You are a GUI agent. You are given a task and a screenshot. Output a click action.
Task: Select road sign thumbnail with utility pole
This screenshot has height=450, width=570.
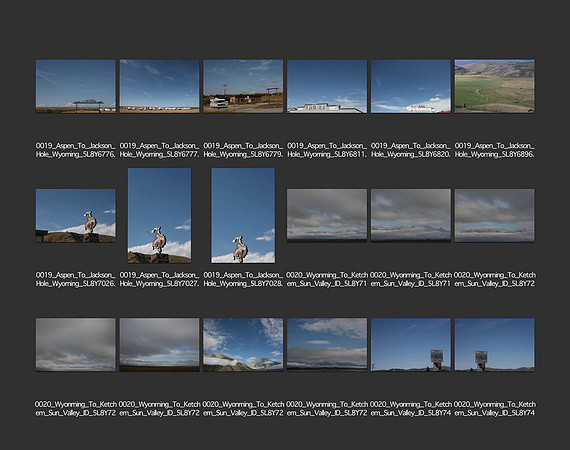[x=411, y=345]
